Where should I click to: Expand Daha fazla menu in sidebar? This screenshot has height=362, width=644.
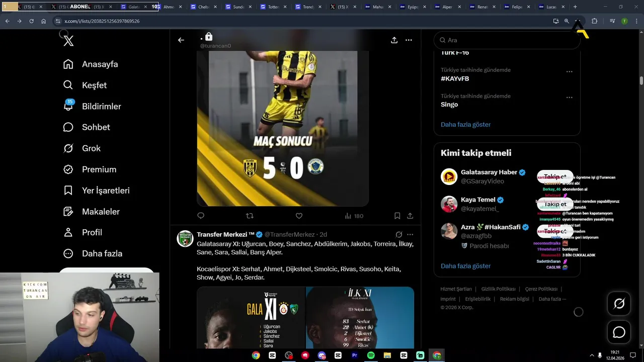(93, 253)
